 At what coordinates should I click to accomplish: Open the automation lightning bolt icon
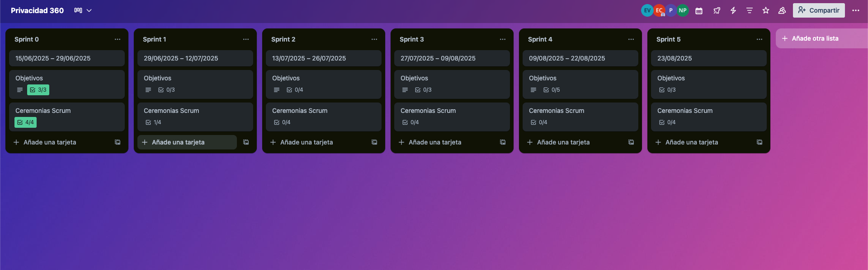[733, 10]
